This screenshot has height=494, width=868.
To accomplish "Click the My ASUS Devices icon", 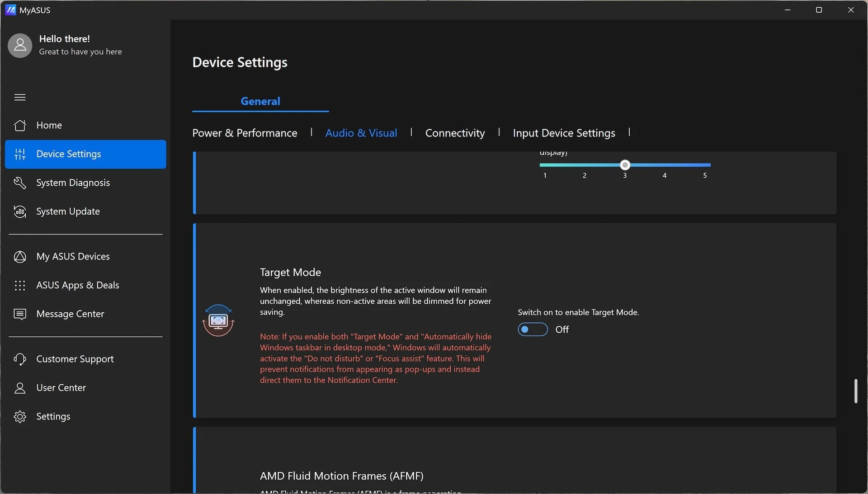I will pos(20,257).
